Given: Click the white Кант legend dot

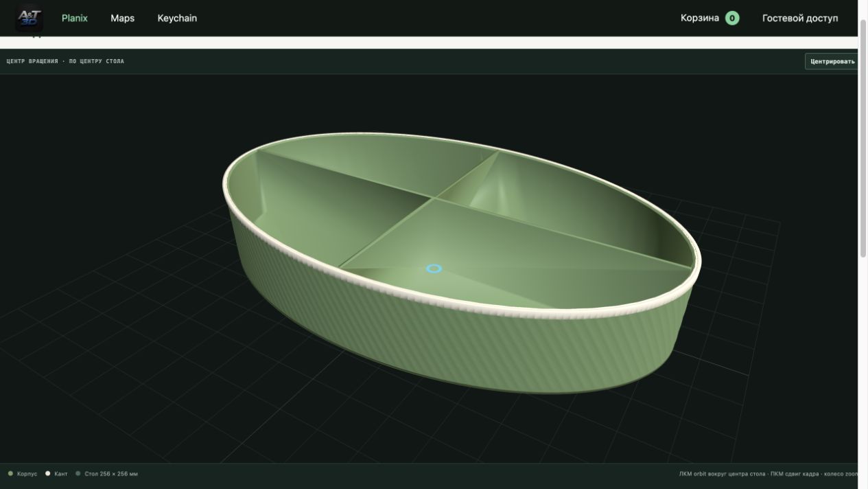Looking at the screenshot, I should point(47,473).
